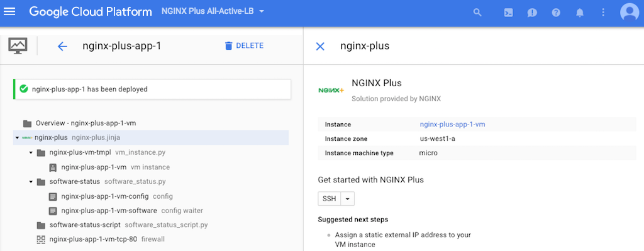Open the nginx-plus-app-1-vm instance link
Screen dimensions: 644x251
(x=452, y=124)
